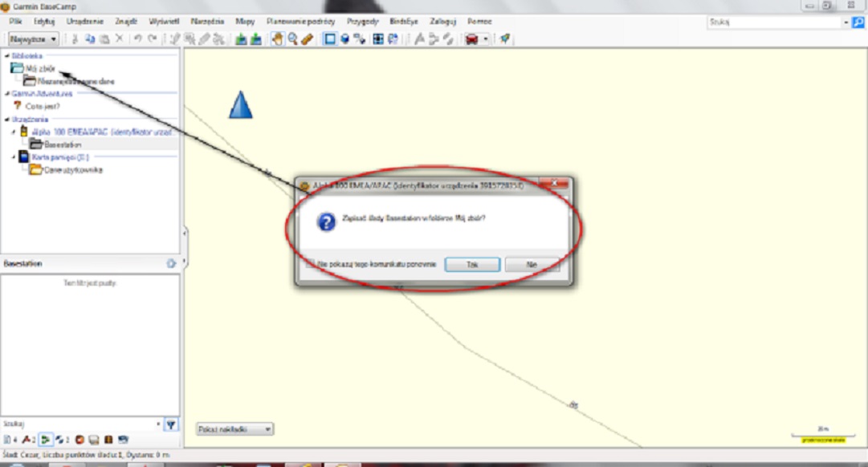Click the Szukaj search field at top right

(x=774, y=22)
